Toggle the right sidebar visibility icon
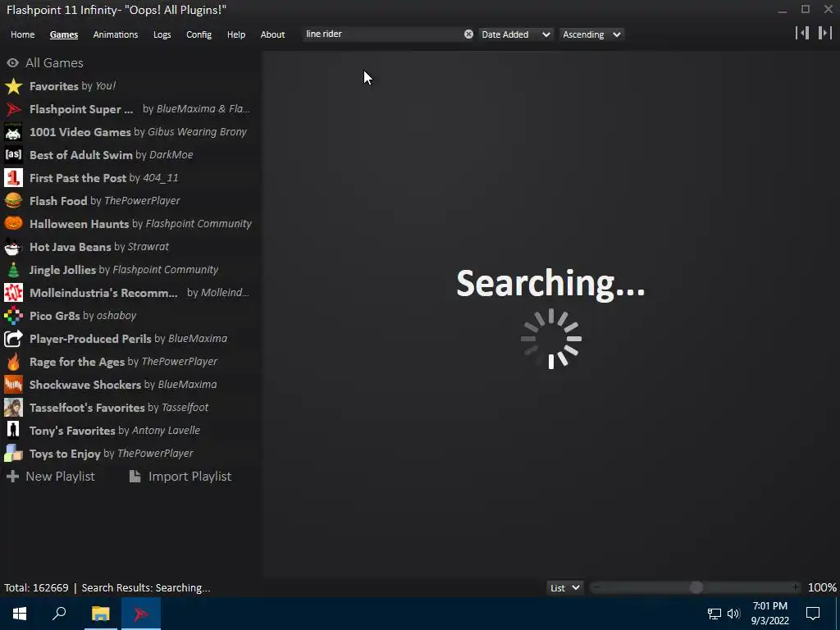Image resolution: width=840 pixels, height=630 pixels. 825,33
